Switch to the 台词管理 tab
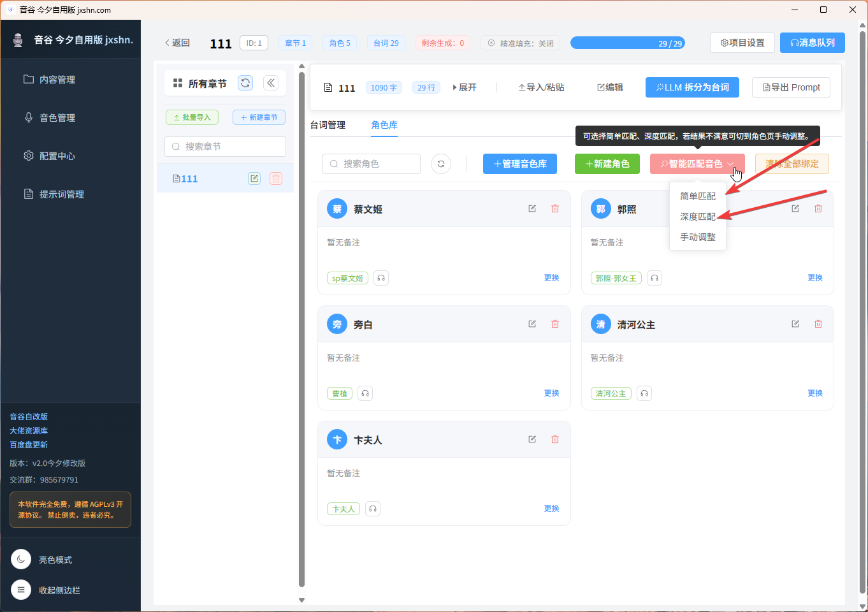868x612 pixels. [328, 125]
